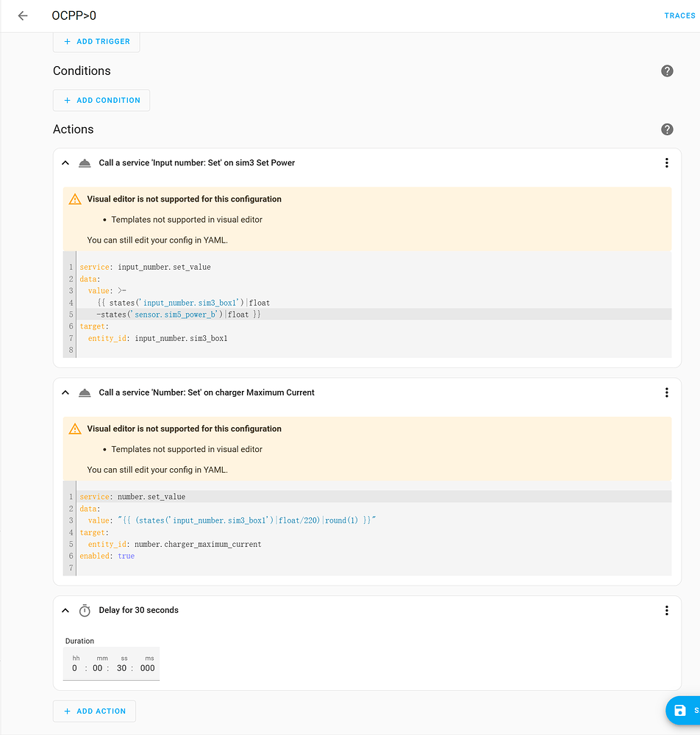Click the milliseconds field in Duration
The image size is (700, 735).
tap(147, 668)
